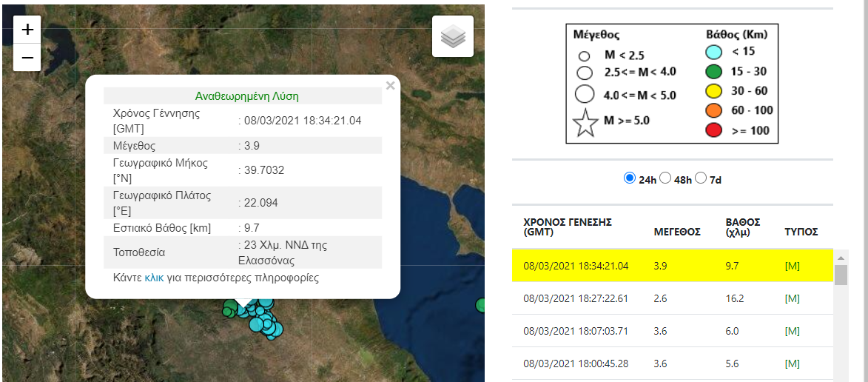Select the 7d time range
The height and width of the screenshot is (382, 868).
point(701,178)
